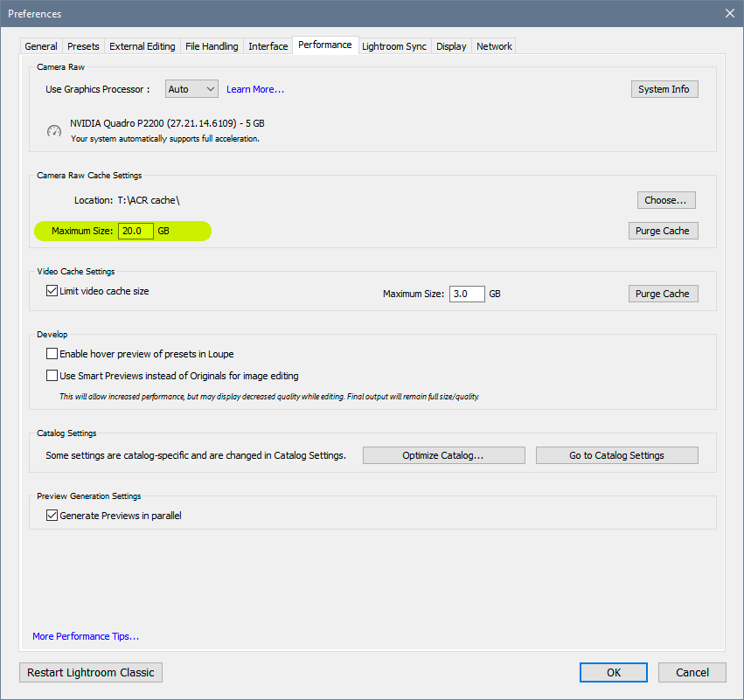The image size is (744, 700).
Task: Switch to the General tab
Action: pyautogui.click(x=40, y=45)
